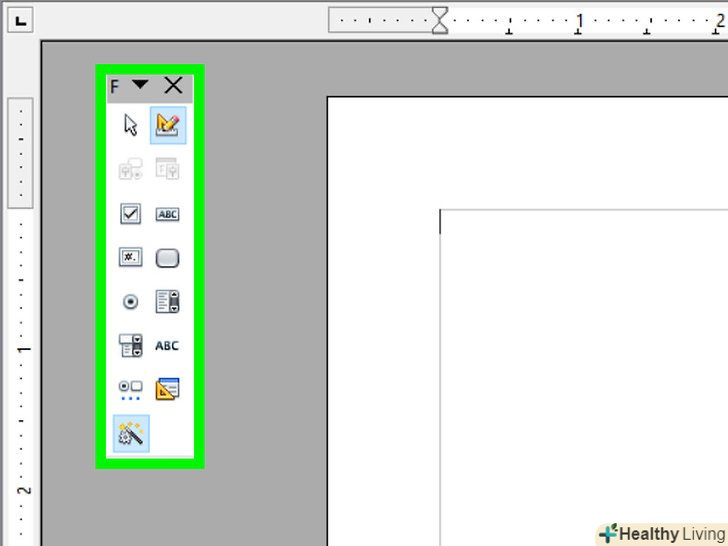This screenshot has width=728, height=546.
Task: Insert a Formatted Field control
Action: coord(130,257)
